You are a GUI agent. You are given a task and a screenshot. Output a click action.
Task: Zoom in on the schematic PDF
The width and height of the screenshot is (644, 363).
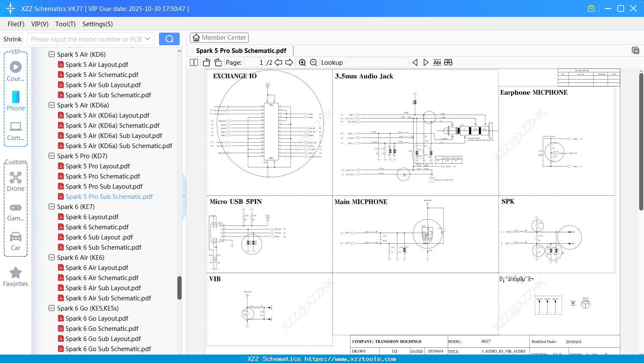pos(302,62)
